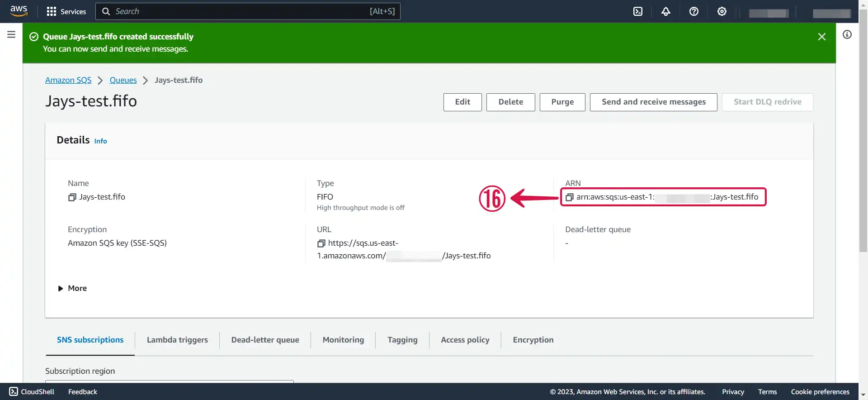Click 'Amazon SQS key (SSE-SQS)' value

(x=117, y=243)
